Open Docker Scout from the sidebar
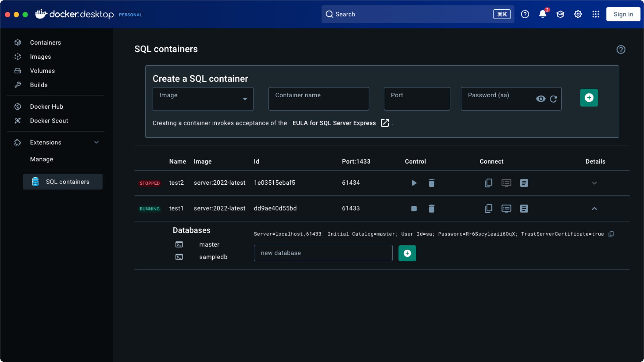The height and width of the screenshot is (362, 644). (x=49, y=121)
